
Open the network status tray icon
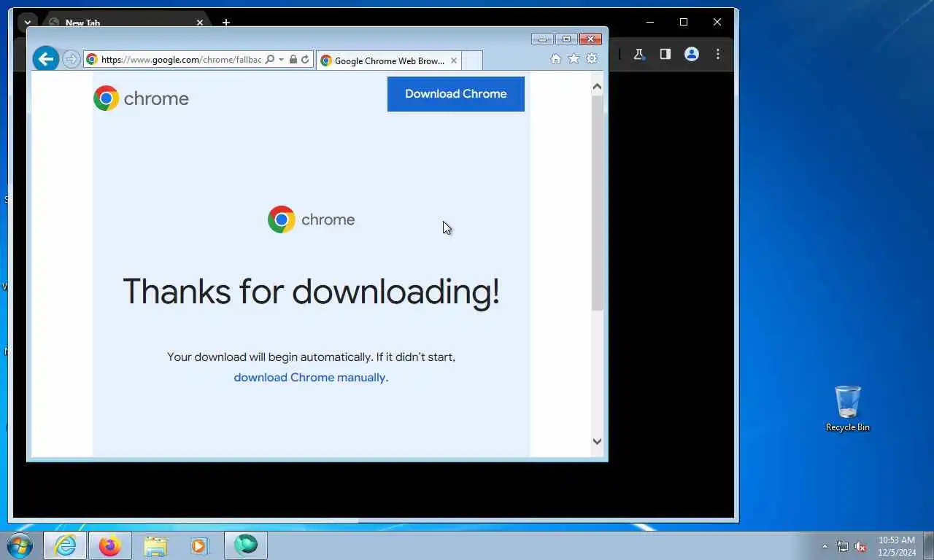tap(843, 546)
